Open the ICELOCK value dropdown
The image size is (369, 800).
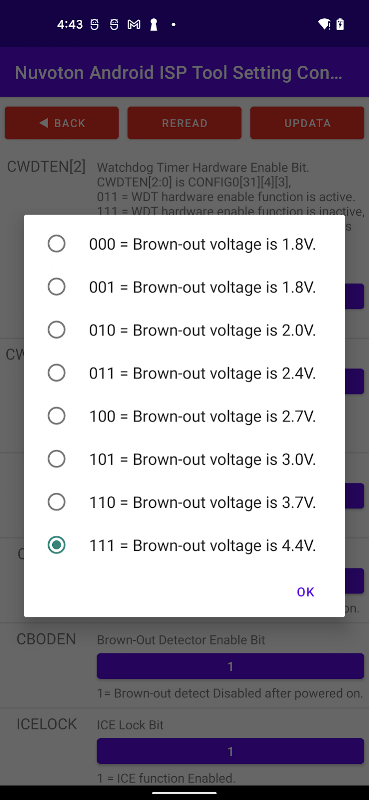point(230,752)
